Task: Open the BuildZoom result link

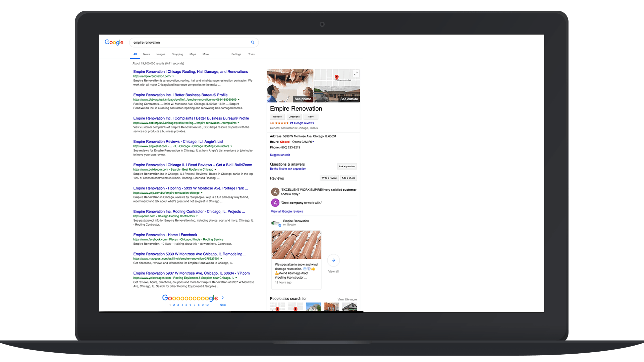Action: click(x=193, y=165)
